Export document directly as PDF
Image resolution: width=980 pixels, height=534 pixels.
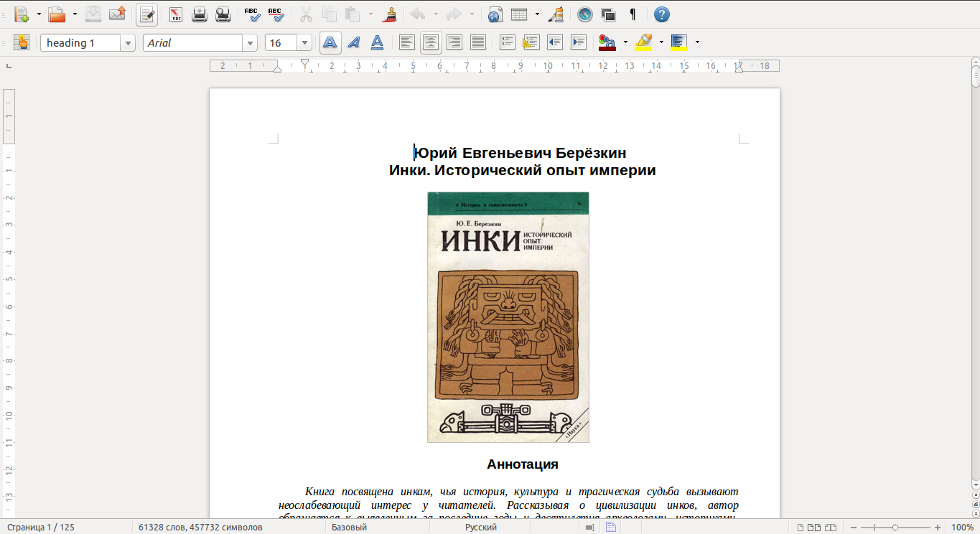point(175,14)
